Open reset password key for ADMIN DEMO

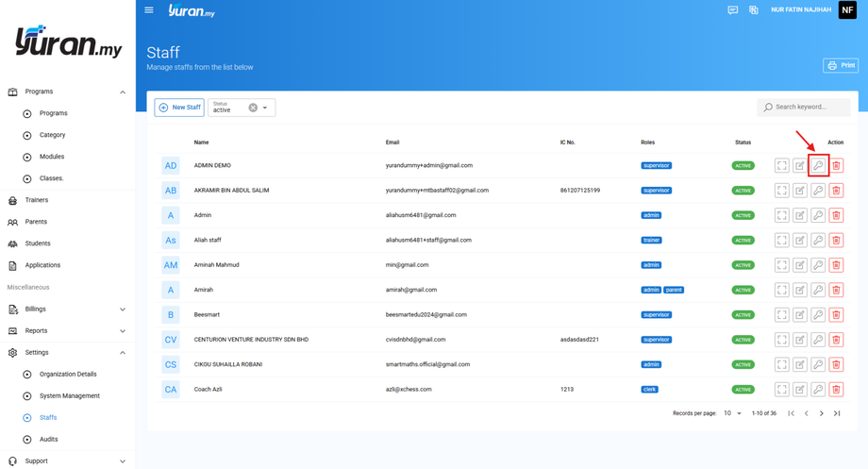(x=818, y=165)
